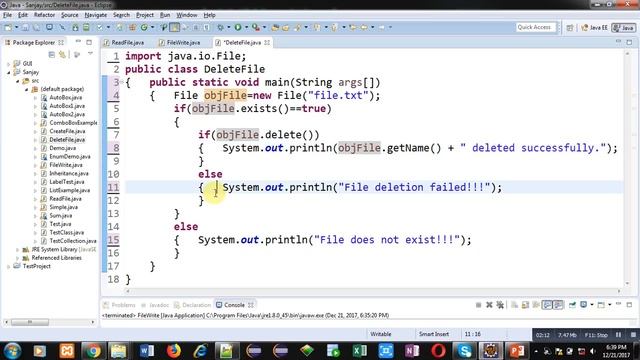
Task: Select the Java perspective button
Action: coord(624,27)
